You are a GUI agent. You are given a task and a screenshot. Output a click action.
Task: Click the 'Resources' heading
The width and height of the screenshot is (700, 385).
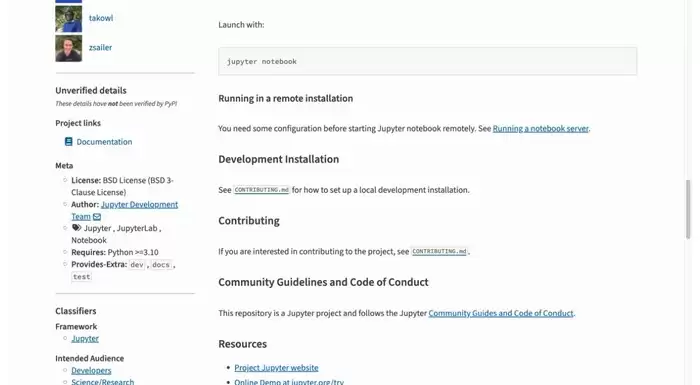[x=242, y=344]
